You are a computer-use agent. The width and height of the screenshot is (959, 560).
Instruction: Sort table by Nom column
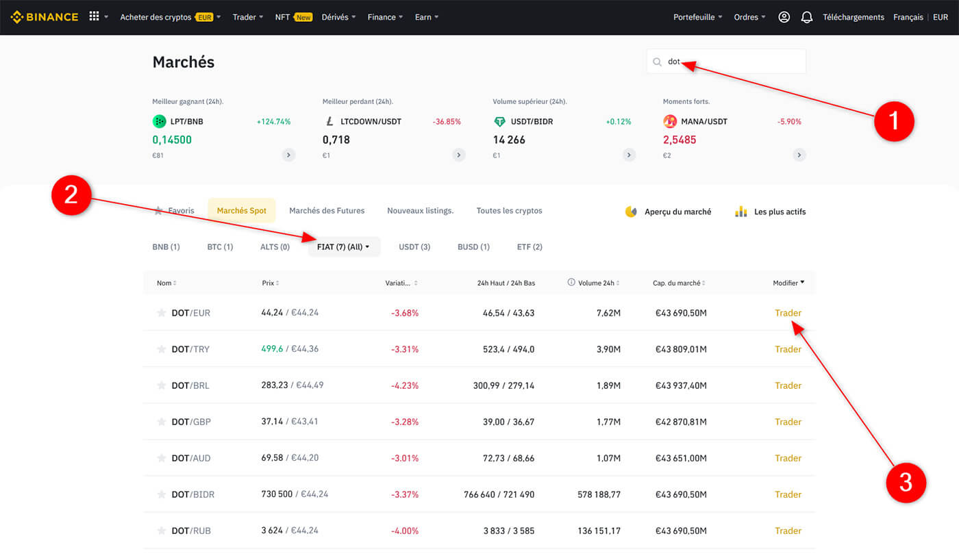[166, 283]
